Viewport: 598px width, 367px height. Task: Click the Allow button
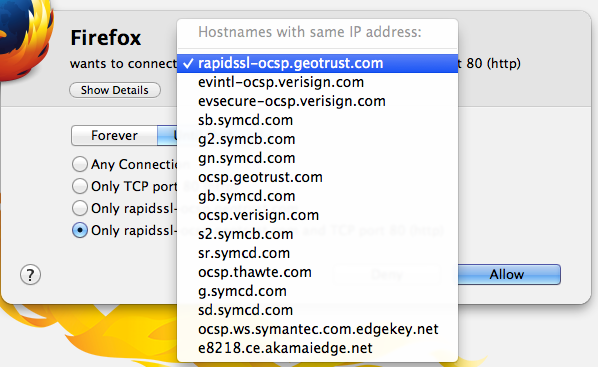(x=509, y=274)
